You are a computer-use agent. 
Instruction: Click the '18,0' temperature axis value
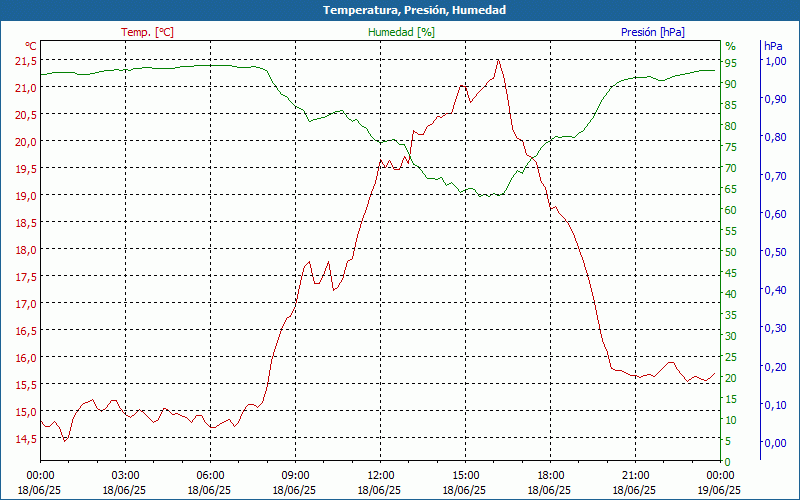click(27, 251)
